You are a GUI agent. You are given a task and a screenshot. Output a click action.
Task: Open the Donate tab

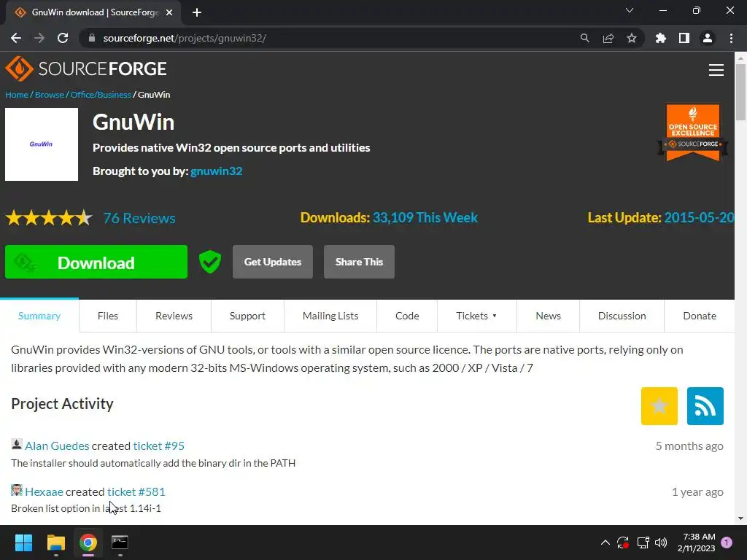click(x=700, y=316)
